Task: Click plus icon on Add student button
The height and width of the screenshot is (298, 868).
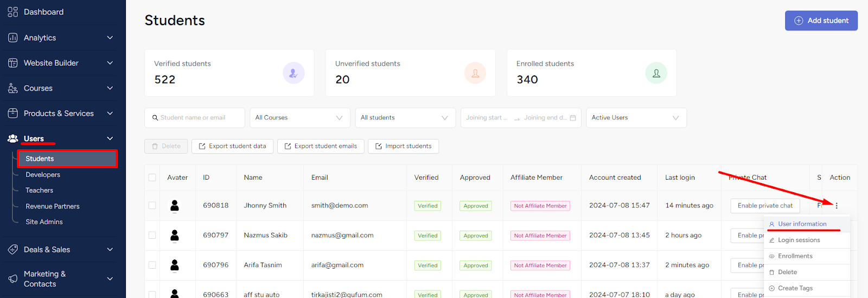Action: point(799,21)
